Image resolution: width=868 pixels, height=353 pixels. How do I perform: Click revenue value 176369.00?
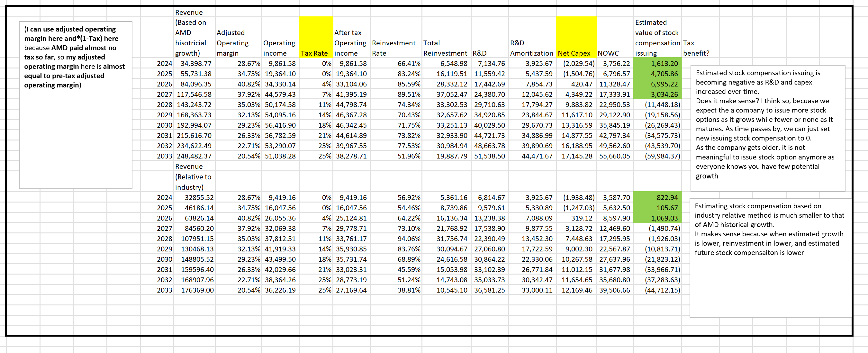[194, 290]
